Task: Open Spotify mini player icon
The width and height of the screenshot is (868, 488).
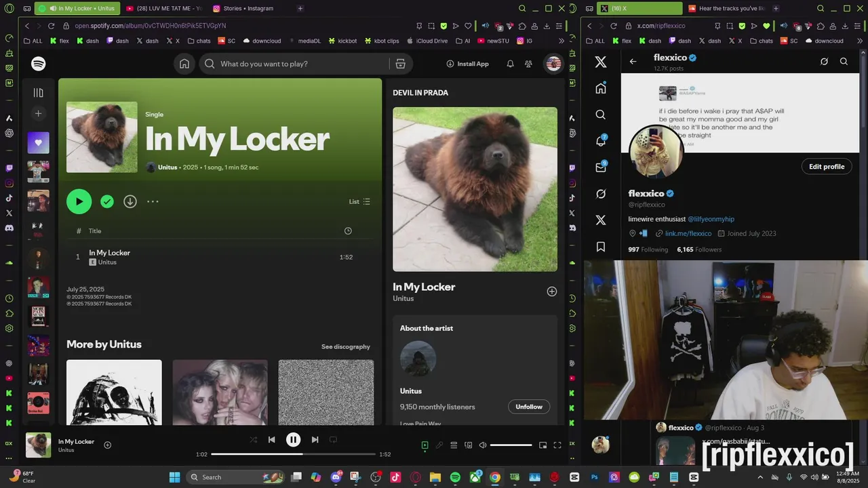Action: (x=542, y=445)
